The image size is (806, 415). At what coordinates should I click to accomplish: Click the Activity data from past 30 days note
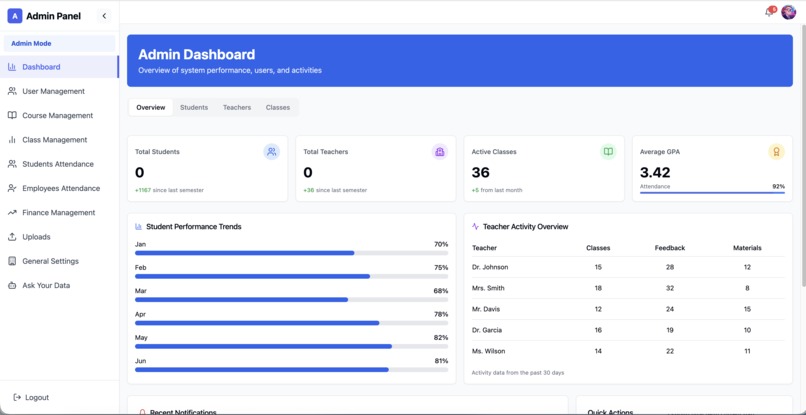[x=518, y=372]
